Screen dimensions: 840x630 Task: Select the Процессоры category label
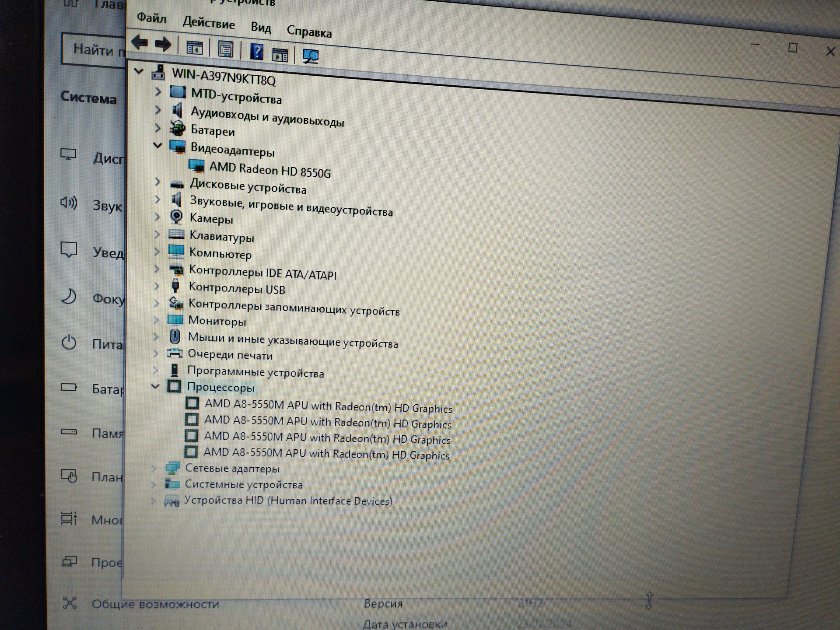point(220,388)
